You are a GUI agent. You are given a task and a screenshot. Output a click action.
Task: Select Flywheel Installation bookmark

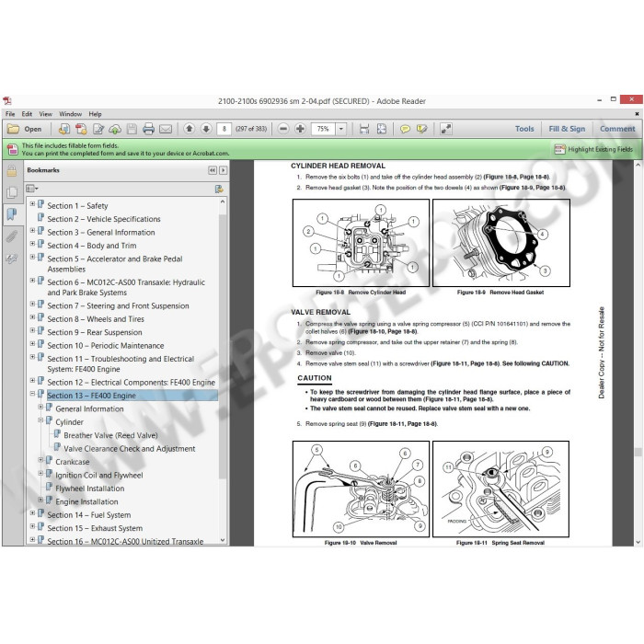coord(89,489)
